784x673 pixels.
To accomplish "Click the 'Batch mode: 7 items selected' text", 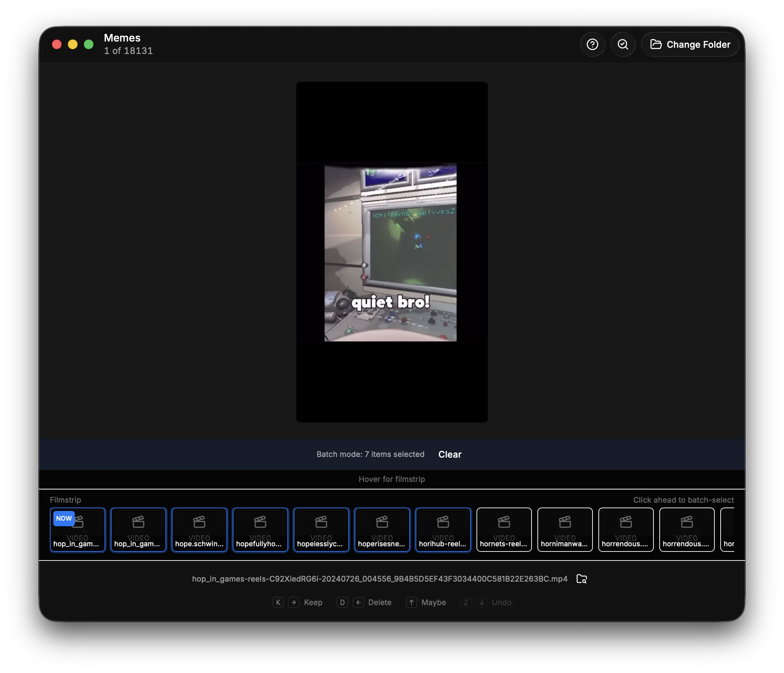I will coord(370,454).
